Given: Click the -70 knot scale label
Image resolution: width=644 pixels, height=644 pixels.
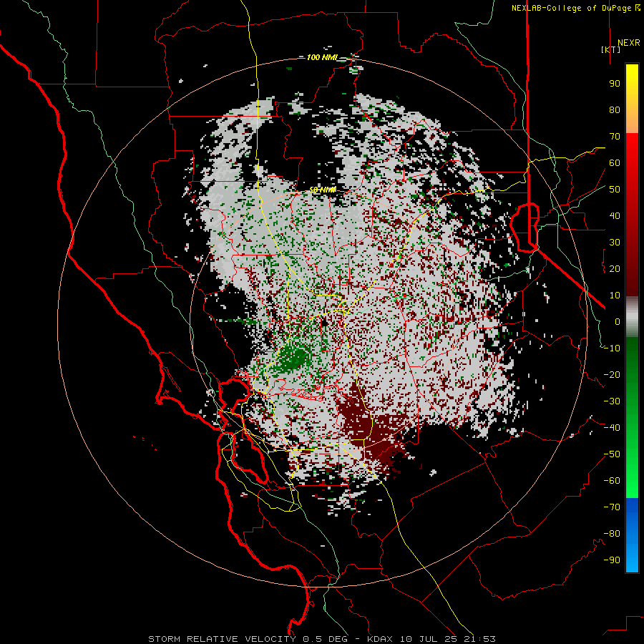Looking at the screenshot, I should click(612, 507).
